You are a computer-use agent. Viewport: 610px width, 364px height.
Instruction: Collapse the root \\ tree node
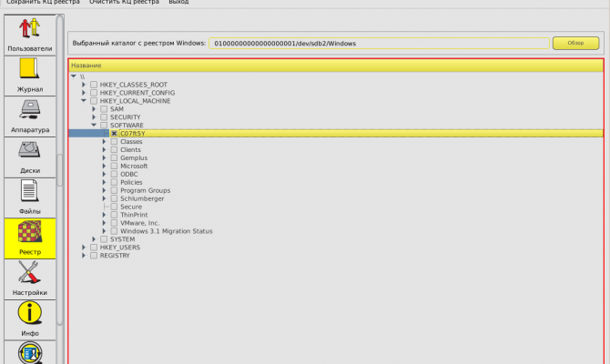pyautogui.click(x=74, y=76)
